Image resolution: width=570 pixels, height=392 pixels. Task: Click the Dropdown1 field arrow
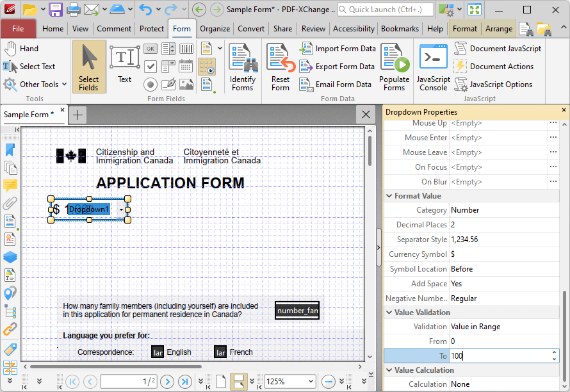[x=122, y=209]
